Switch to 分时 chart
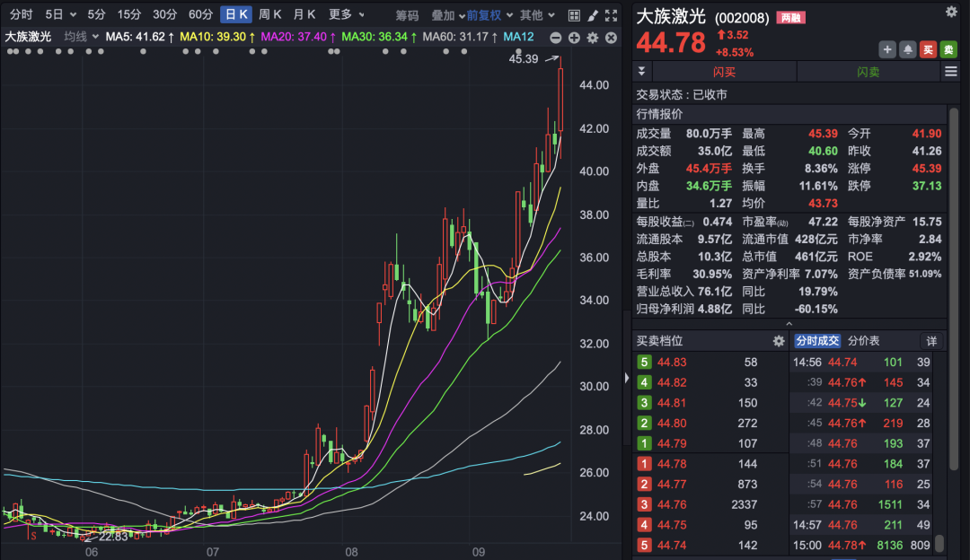 coord(22,15)
